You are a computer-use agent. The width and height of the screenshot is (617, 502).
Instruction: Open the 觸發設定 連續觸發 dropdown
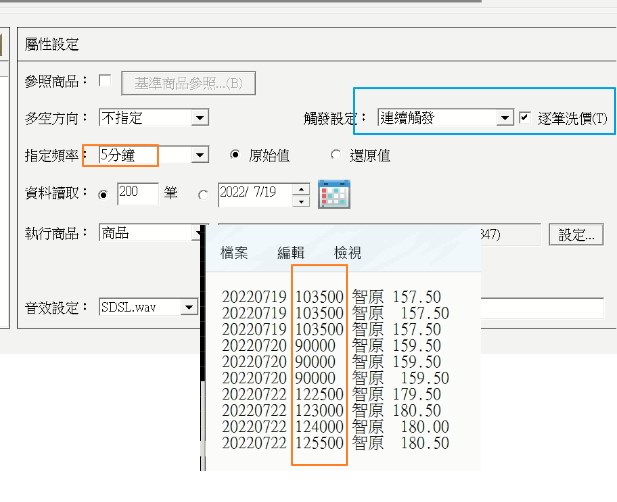[x=504, y=118]
